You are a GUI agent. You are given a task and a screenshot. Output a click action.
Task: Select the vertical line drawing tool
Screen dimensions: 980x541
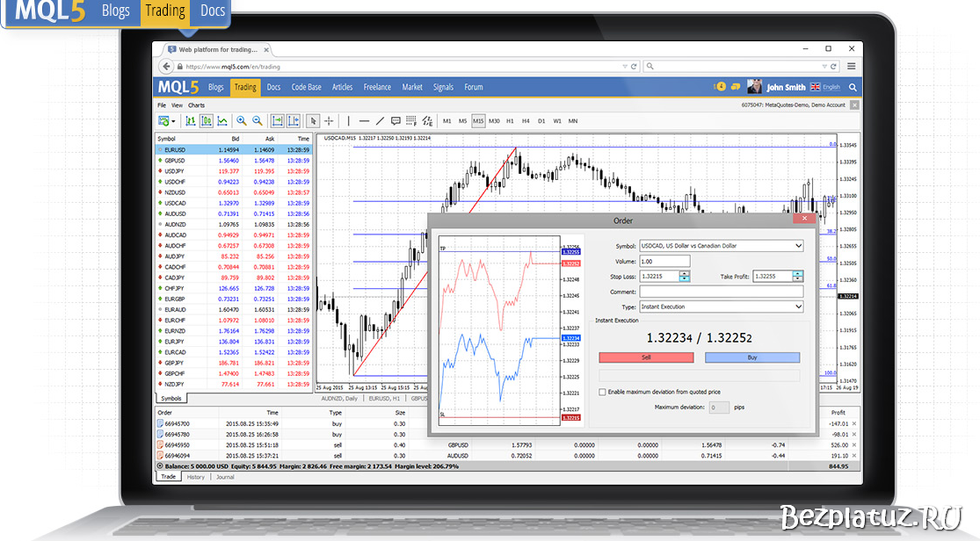pyautogui.click(x=348, y=121)
